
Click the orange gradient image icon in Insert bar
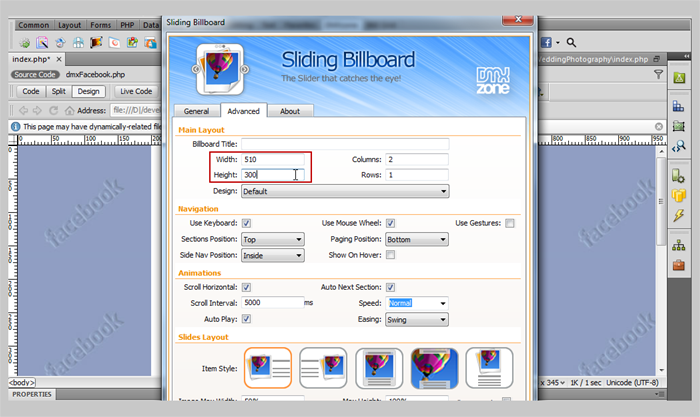pos(96,43)
